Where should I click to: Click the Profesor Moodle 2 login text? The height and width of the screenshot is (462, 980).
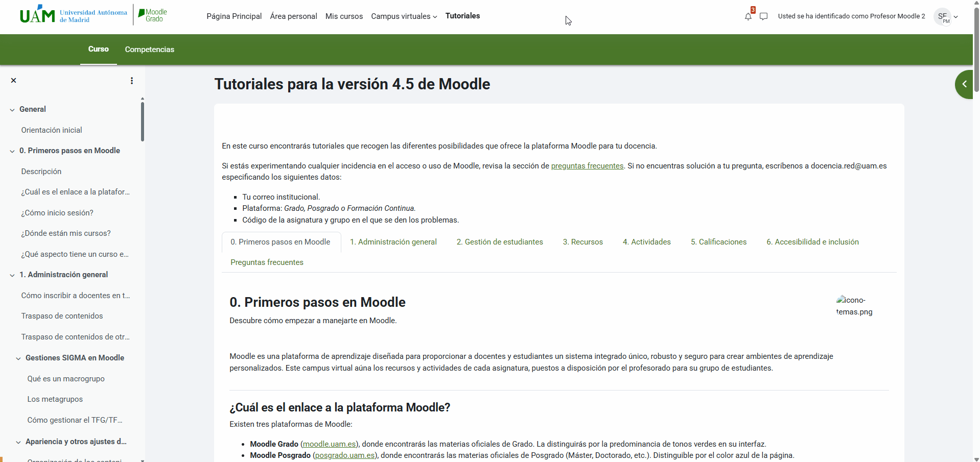(x=851, y=16)
